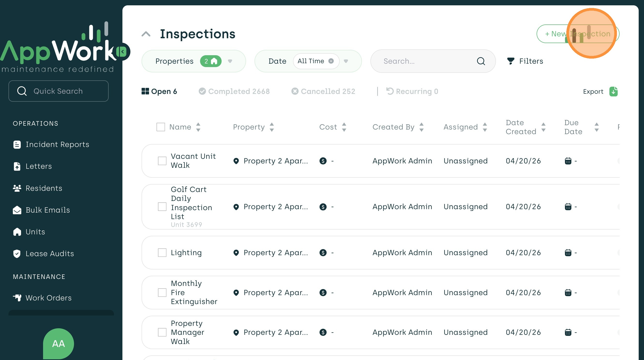Viewport: 644px width, 360px height.
Task: Switch to the Cancelled 252 tab
Action: click(x=323, y=91)
